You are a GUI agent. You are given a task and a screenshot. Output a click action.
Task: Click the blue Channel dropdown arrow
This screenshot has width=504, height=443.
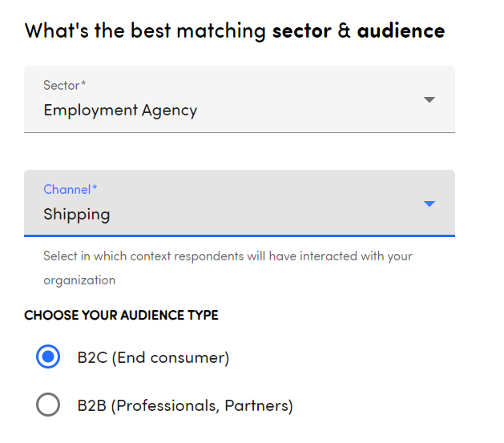[429, 204]
